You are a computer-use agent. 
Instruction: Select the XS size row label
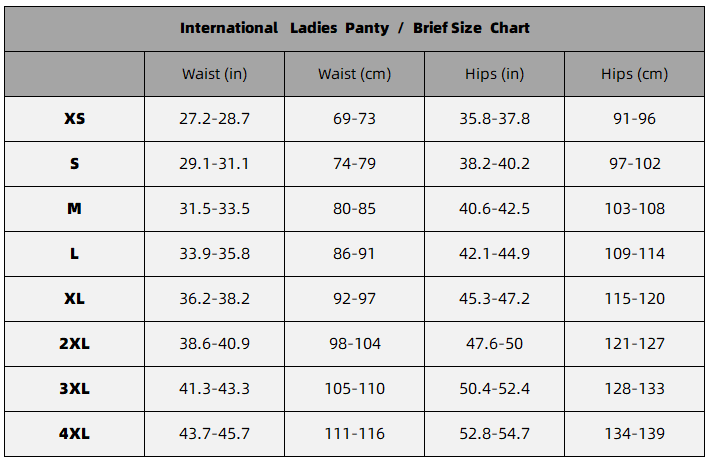click(x=75, y=118)
